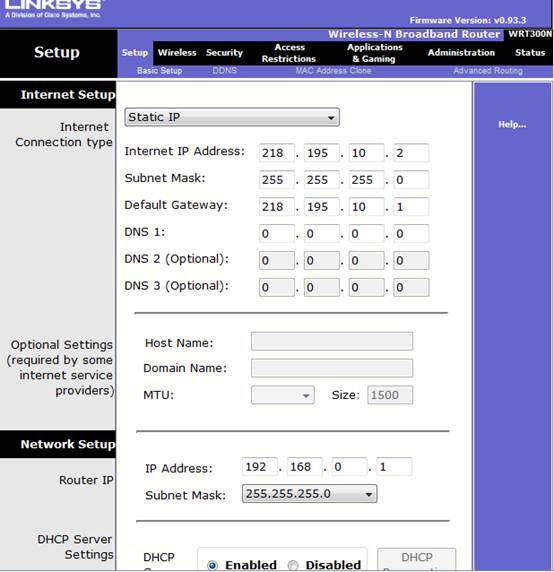Click DNS 2 (Optional) last octet field
The width and height of the screenshot is (554, 572).
[411, 260]
